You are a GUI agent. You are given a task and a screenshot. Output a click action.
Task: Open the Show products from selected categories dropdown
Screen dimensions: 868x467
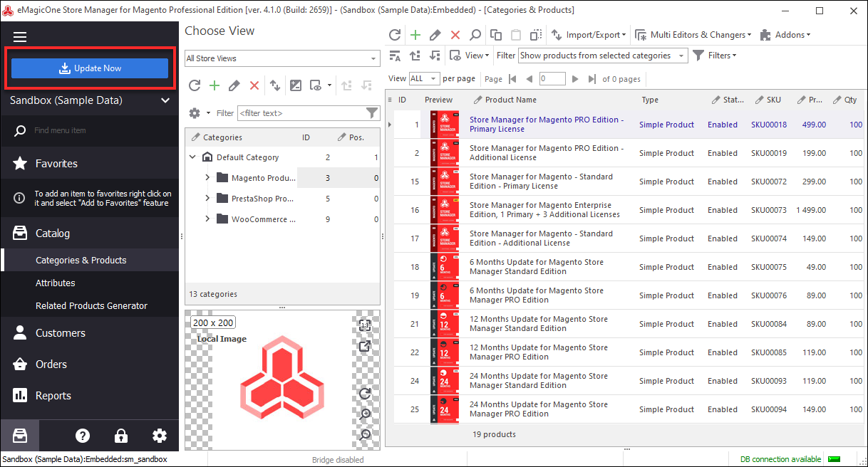[603, 56]
